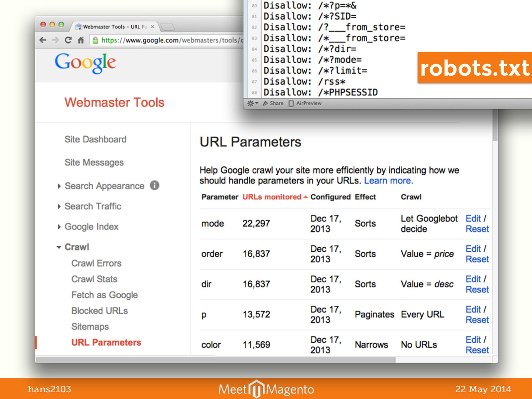
Task: Open the Webmaster Tools heading link
Action: [x=114, y=102]
